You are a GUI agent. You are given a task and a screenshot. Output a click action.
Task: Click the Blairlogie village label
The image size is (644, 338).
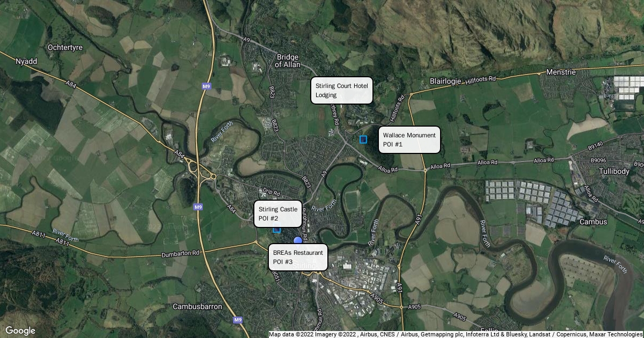click(445, 82)
